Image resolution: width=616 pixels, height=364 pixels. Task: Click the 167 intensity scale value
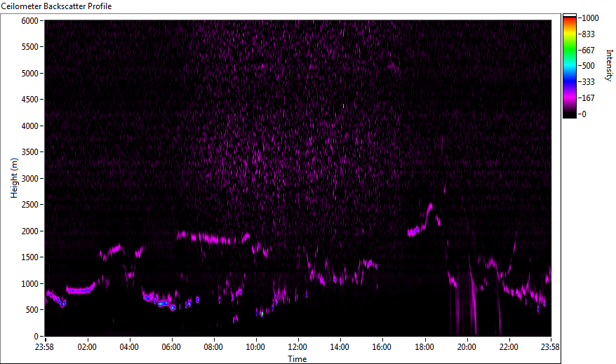pyautogui.click(x=588, y=97)
